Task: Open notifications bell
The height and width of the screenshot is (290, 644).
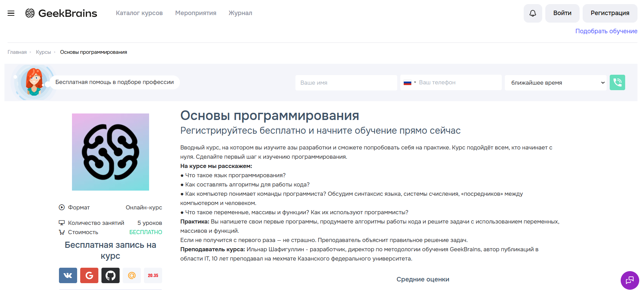Action: pos(533,13)
